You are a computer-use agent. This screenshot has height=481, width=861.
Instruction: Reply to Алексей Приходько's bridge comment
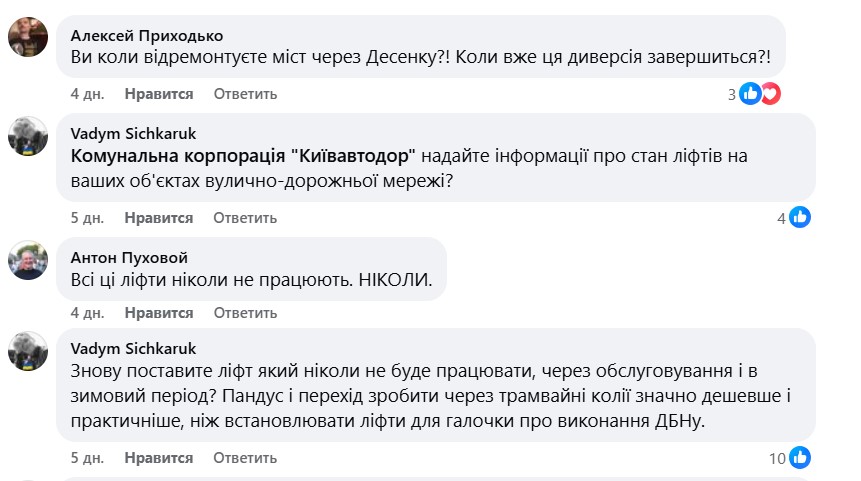click(x=245, y=94)
